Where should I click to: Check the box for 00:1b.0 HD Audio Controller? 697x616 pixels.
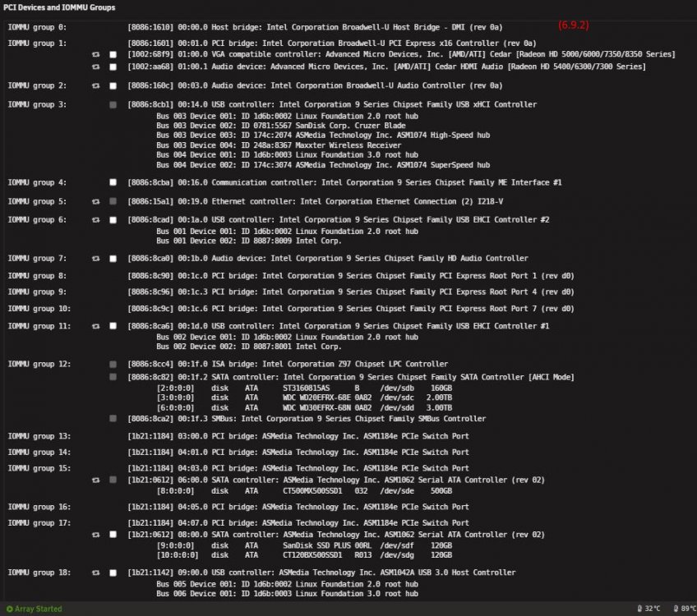click(x=113, y=259)
